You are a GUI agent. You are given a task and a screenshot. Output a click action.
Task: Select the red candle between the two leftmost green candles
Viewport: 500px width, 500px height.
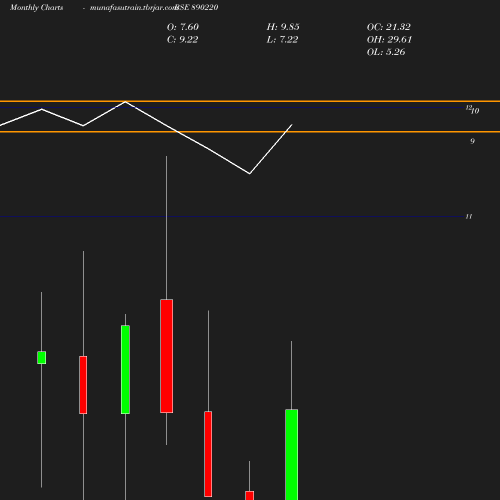(83, 385)
